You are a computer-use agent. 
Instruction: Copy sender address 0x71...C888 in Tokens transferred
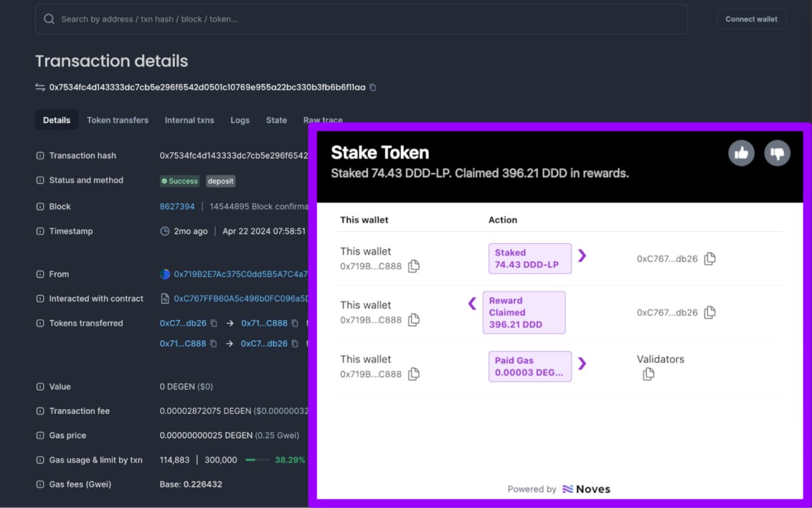pyautogui.click(x=214, y=344)
